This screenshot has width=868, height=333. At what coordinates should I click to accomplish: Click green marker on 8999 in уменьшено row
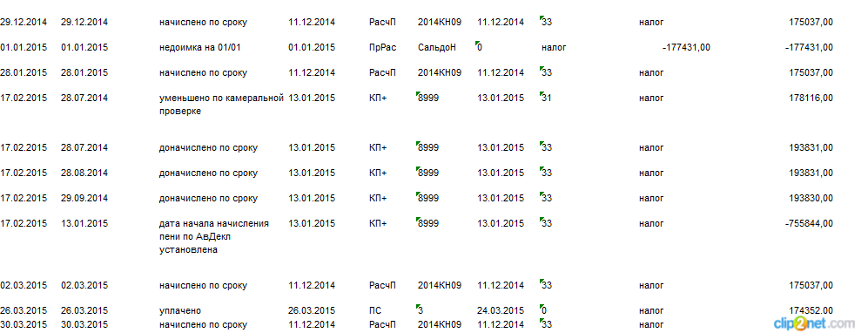417,95
